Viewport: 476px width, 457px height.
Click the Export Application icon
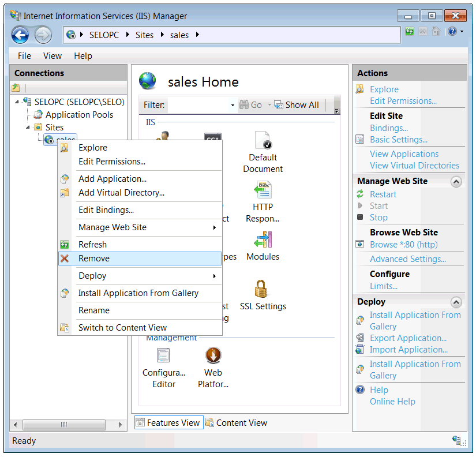pos(360,338)
